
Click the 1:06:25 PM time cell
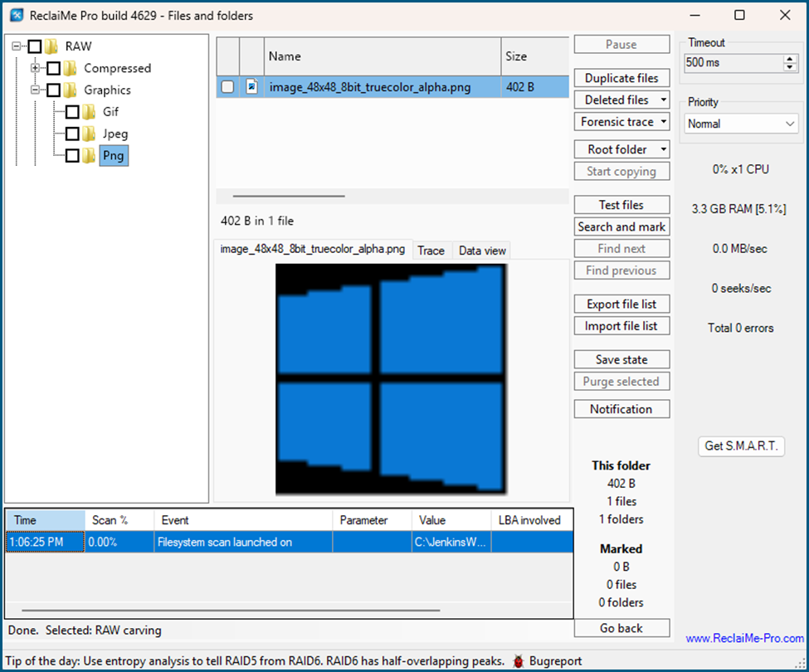pos(46,542)
